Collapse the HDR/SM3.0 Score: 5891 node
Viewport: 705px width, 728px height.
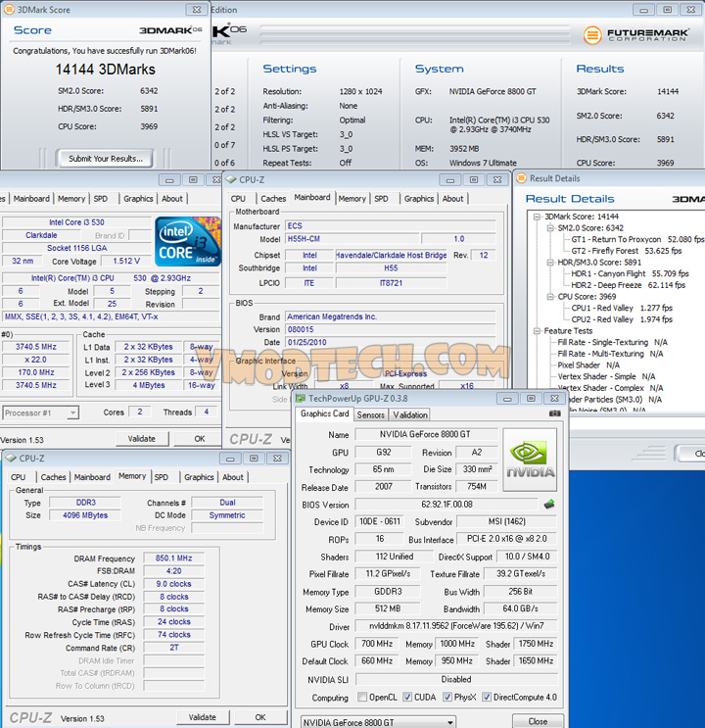pos(550,263)
